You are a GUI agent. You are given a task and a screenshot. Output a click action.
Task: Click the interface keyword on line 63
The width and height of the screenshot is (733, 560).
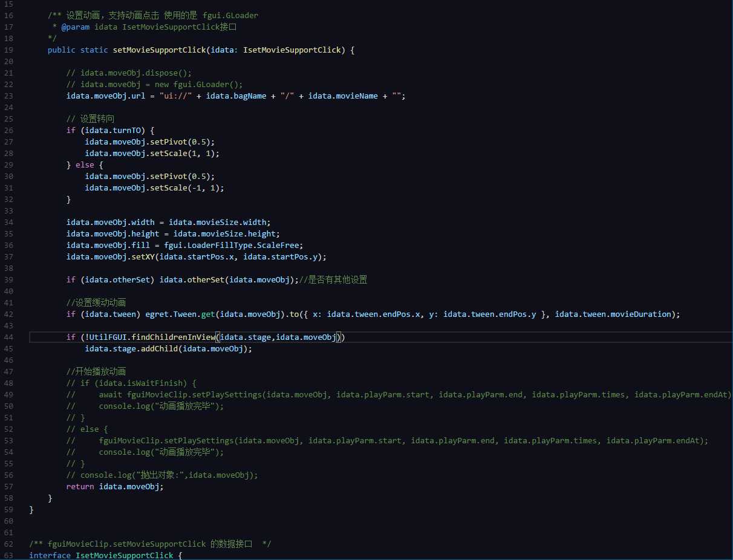click(x=50, y=555)
